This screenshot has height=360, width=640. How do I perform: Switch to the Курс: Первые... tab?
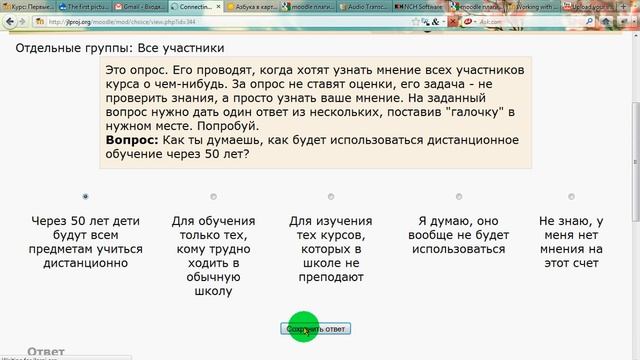[x=28, y=7]
